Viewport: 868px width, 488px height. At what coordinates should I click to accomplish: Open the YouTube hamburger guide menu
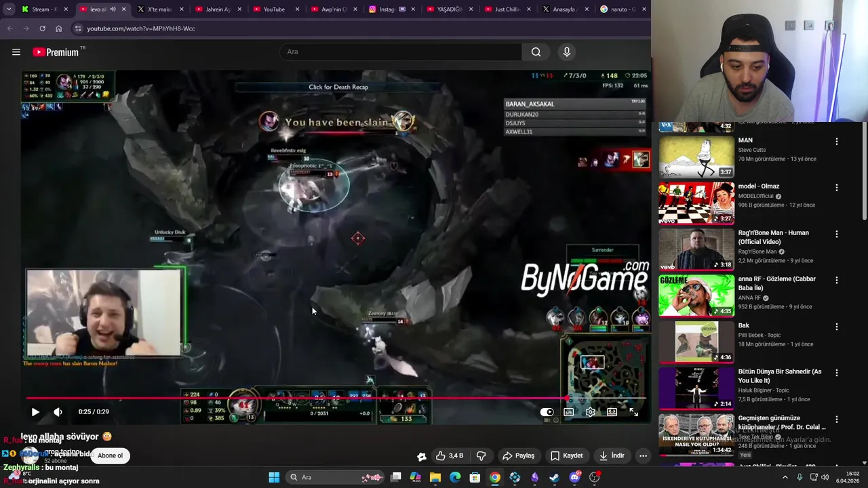[16, 52]
